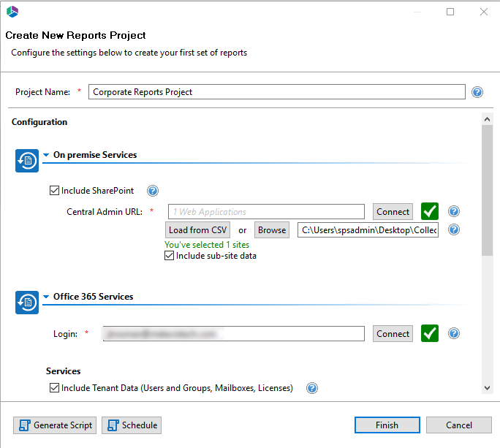Click the configuration panel scrollbar down arrow
This screenshot has width=500, height=448.
(488, 388)
